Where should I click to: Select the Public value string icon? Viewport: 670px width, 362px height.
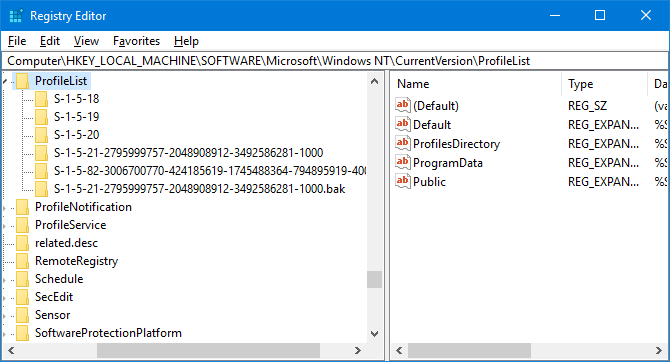coord(403,181)
